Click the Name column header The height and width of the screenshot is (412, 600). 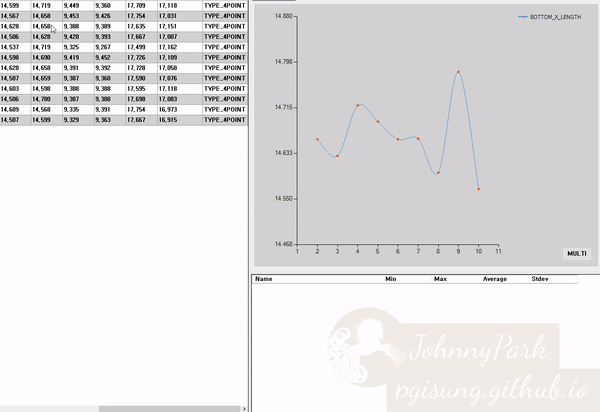[317, 279]
